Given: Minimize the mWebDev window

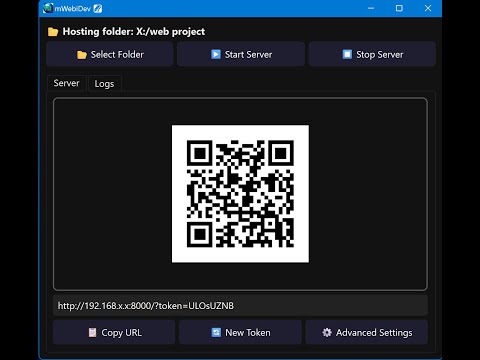Looking at the screenshot, I should coord(371,8).
